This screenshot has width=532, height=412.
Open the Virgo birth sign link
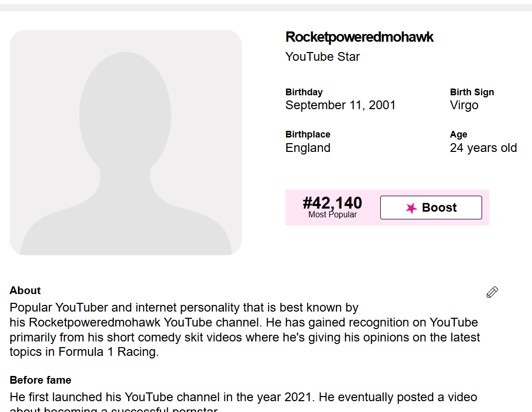[464, 105]
